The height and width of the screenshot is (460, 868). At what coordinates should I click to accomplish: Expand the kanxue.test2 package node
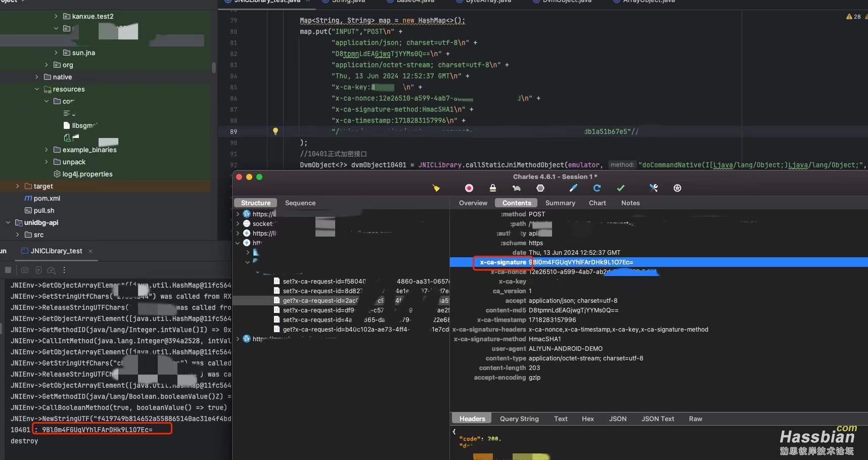pyautogui.click(x=56, y=16)
